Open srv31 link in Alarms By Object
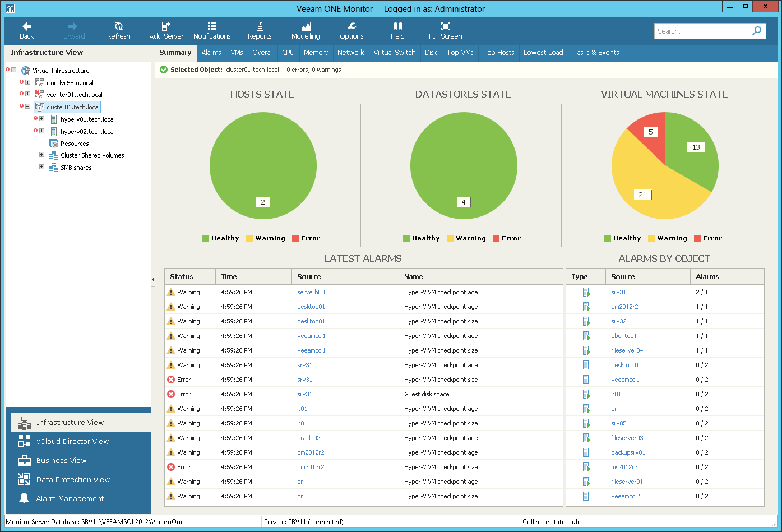This screenshot has height=532, width=782. (x=619, y=292)
